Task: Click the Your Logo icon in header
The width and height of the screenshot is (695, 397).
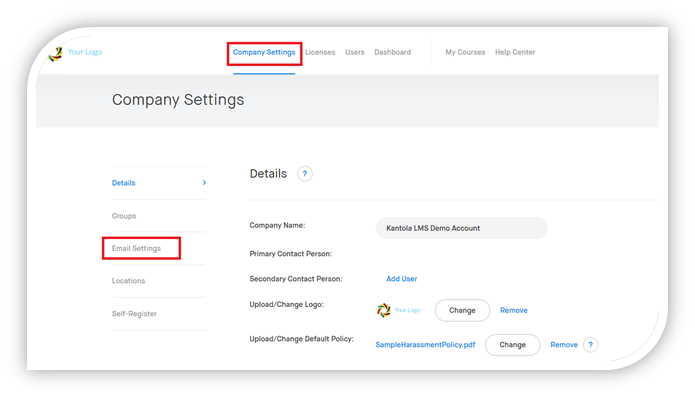Action: 74,53
